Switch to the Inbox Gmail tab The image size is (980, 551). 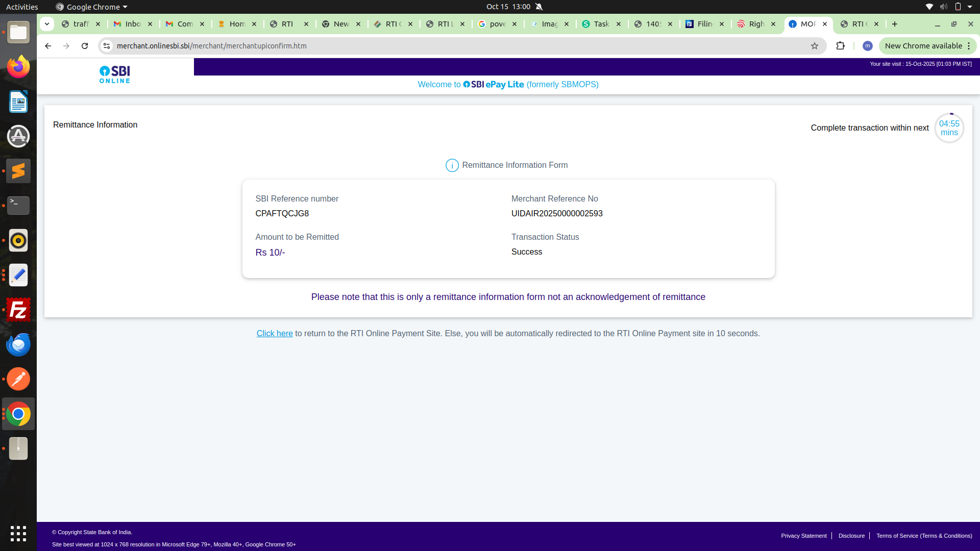(x=133, y=24)
